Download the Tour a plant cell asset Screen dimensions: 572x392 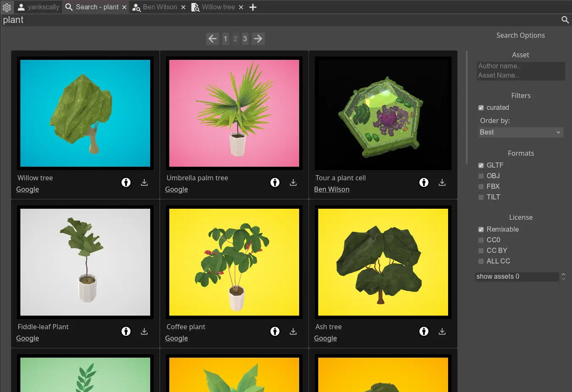(x=442, y=182)
